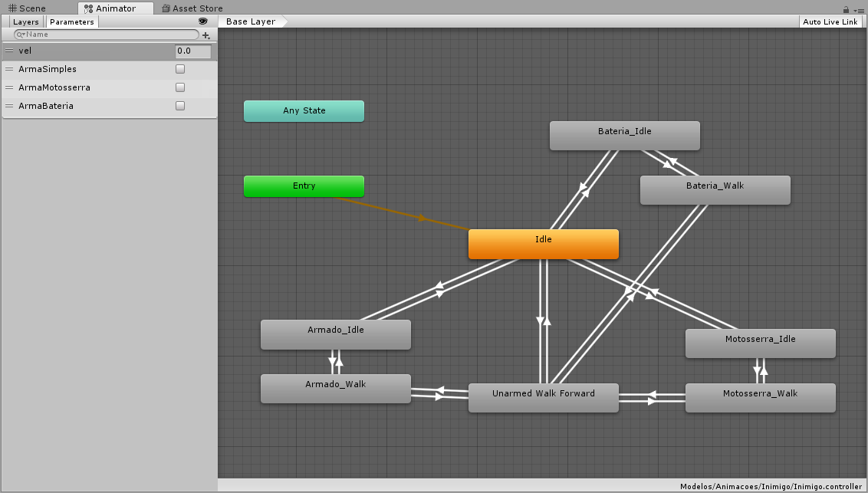Select the orange Idle state node

click(x=544, y=244)
